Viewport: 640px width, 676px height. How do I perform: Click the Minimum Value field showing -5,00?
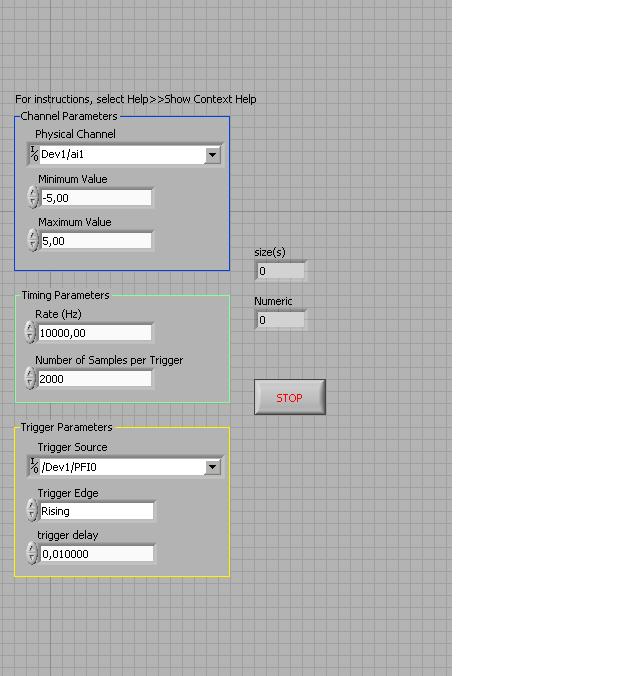[x=96, y=198]
